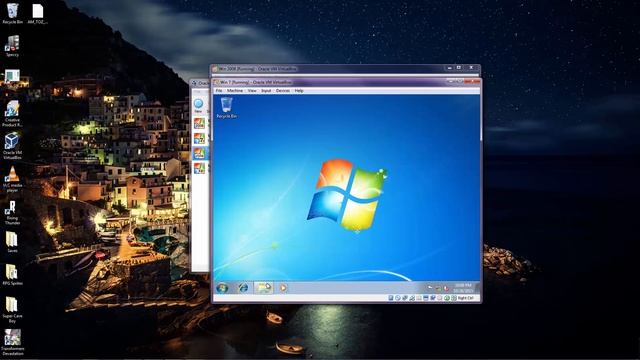
Task: Click the Action Center flag in guest tray
Action: 430,288
